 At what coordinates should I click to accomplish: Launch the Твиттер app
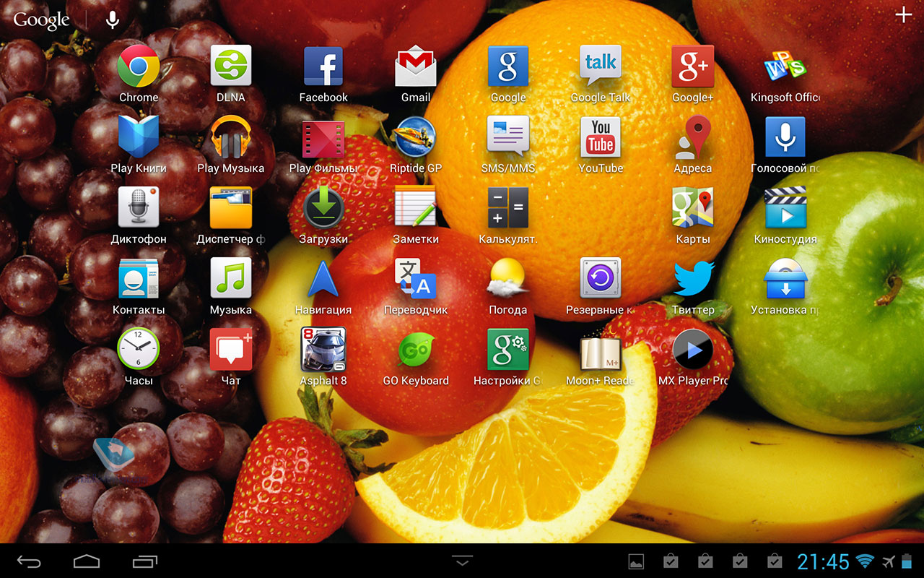click(x=693, y=279)
